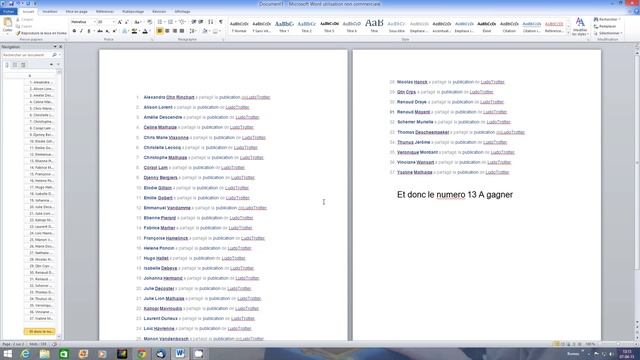Switch to the Références tab
The width and height of the screenshot is (640, 360).
point(105,11)
